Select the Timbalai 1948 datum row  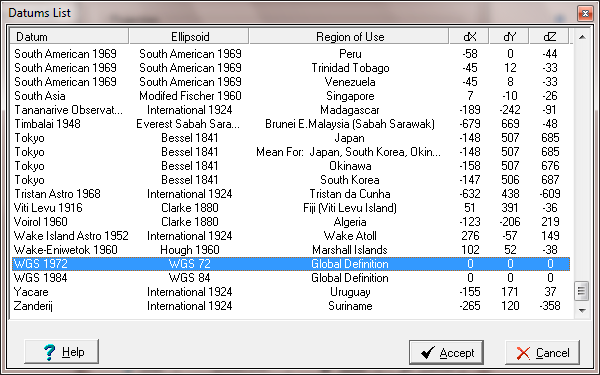[x=291, y=124]
